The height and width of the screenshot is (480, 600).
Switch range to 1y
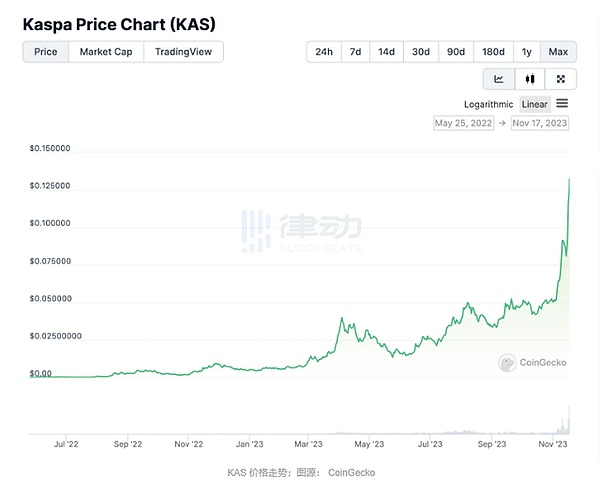526,52
